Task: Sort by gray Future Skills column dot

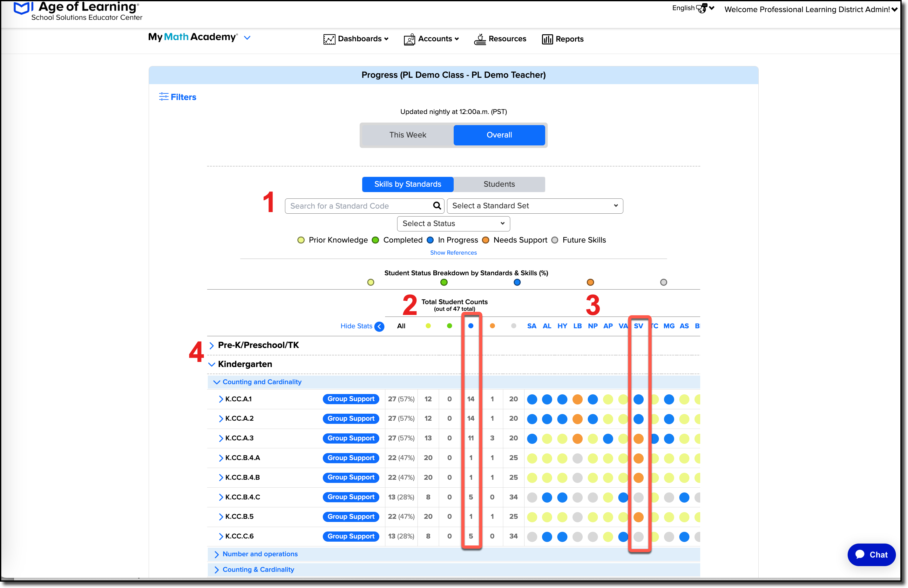Action: point(514,326)
